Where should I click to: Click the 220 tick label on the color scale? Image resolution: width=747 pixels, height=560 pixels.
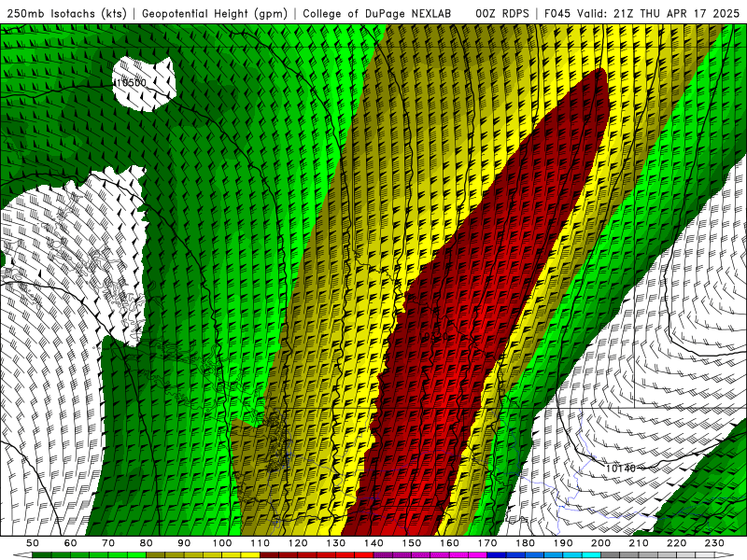pos(676,543)
